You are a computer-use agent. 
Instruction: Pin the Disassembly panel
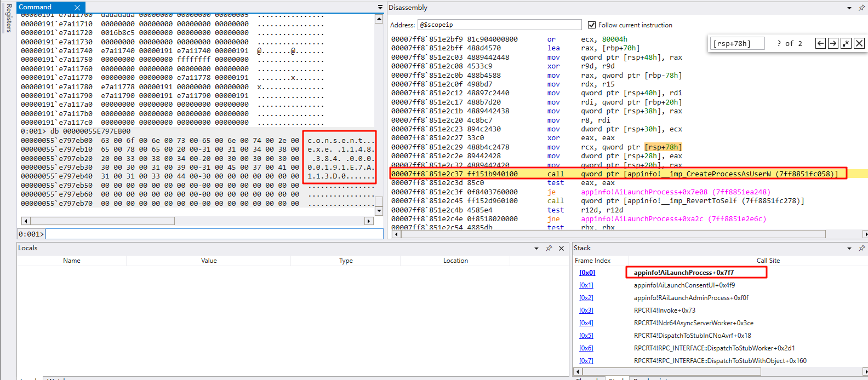coord(861,8)
